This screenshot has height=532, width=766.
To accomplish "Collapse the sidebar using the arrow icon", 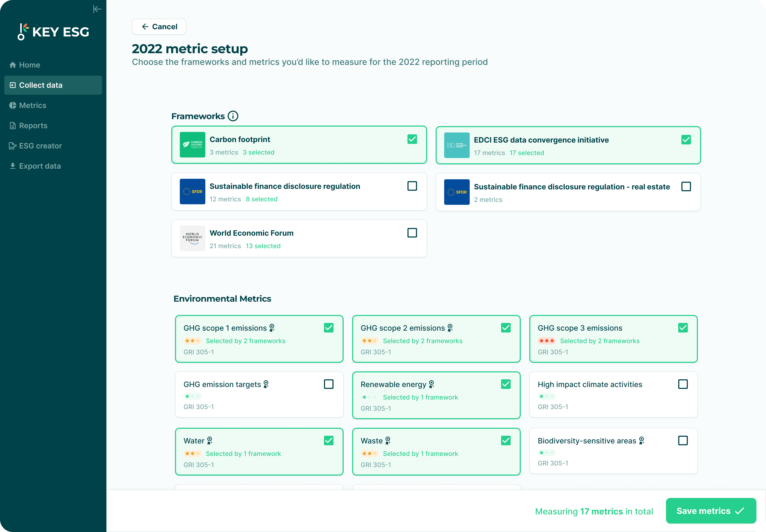I will coord(97,9).
